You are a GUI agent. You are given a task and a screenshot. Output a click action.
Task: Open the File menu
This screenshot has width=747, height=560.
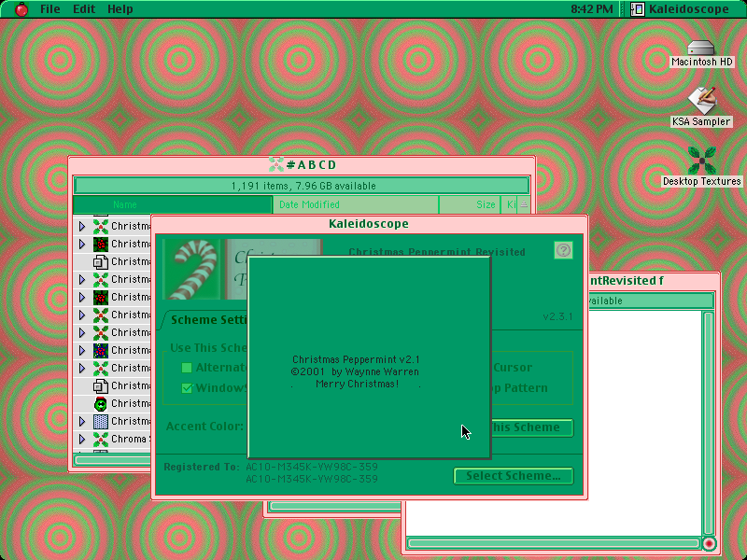click(x=50, y=9)
